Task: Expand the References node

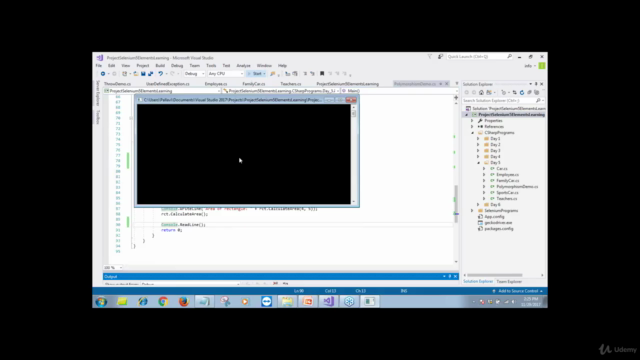Action: [472, 127]
